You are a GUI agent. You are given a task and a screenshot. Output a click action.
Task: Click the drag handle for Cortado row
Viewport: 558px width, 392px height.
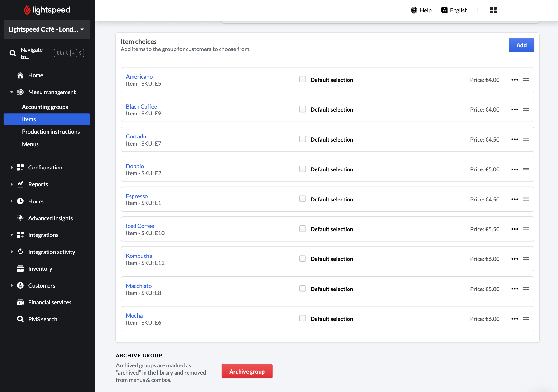click(x=526, y=139)
